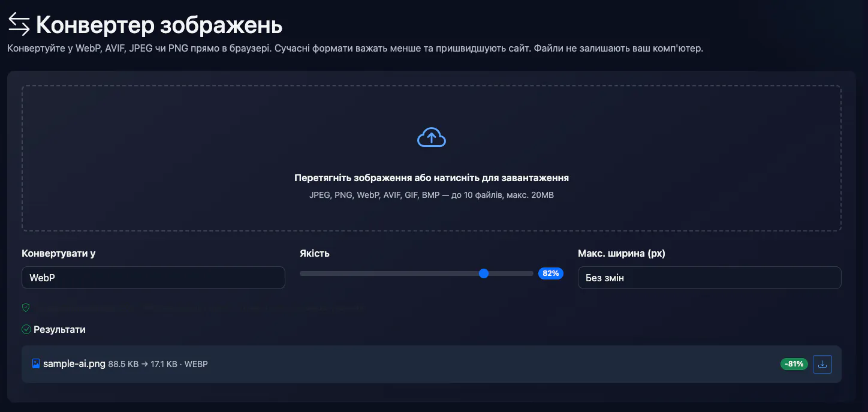Download the converted sample-ai.png file
This screenshot has height=412, width=868.
coord(822,364)
